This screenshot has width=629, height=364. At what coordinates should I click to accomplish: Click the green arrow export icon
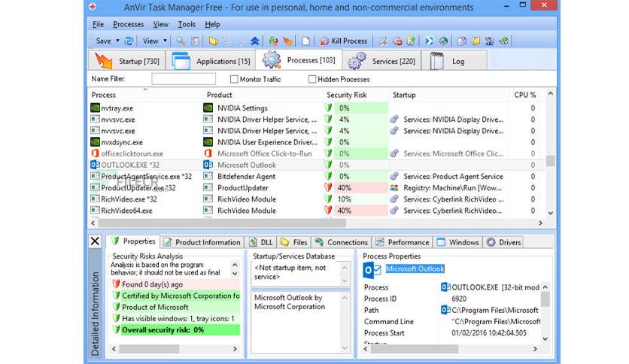[411, 41]
